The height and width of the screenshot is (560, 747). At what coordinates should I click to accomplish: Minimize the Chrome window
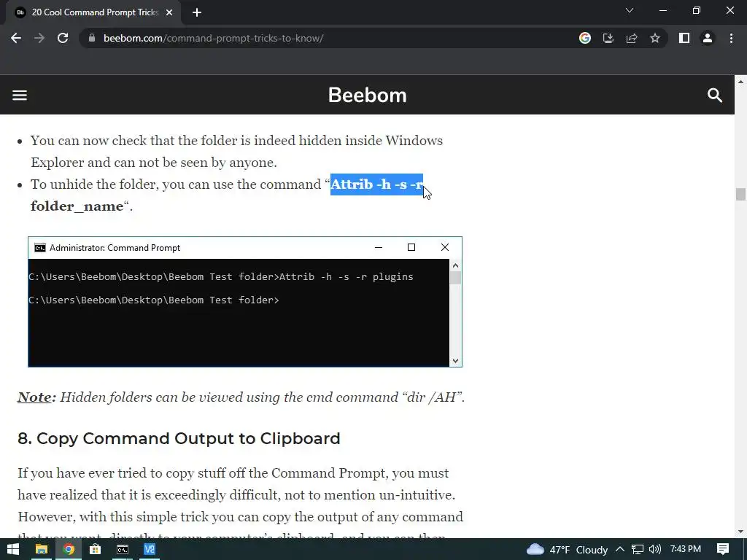(x=662, y=10)
